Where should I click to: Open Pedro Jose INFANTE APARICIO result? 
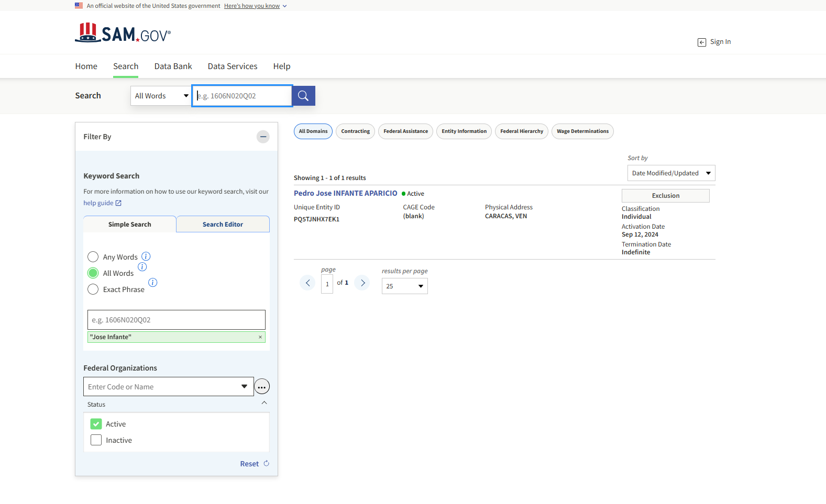pos(345,193)
